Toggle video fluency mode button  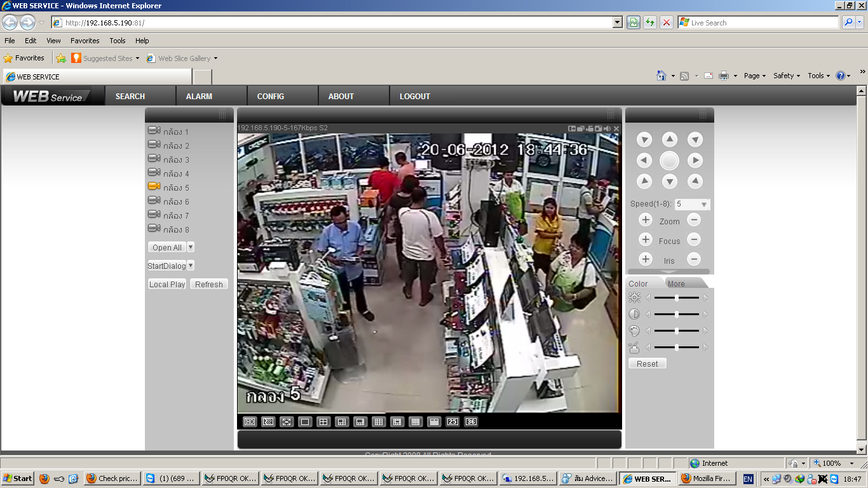(268, 421)
